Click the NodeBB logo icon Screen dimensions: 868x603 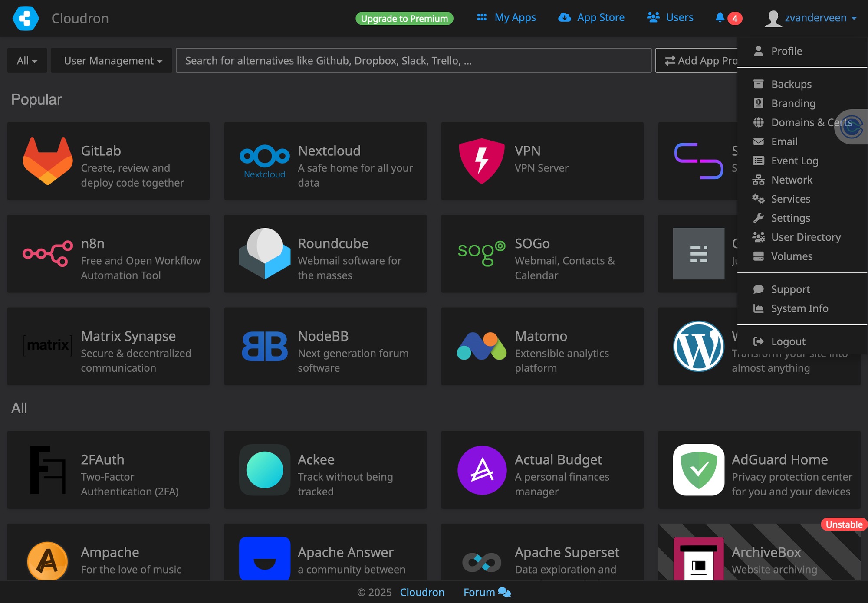click(264, 346)
